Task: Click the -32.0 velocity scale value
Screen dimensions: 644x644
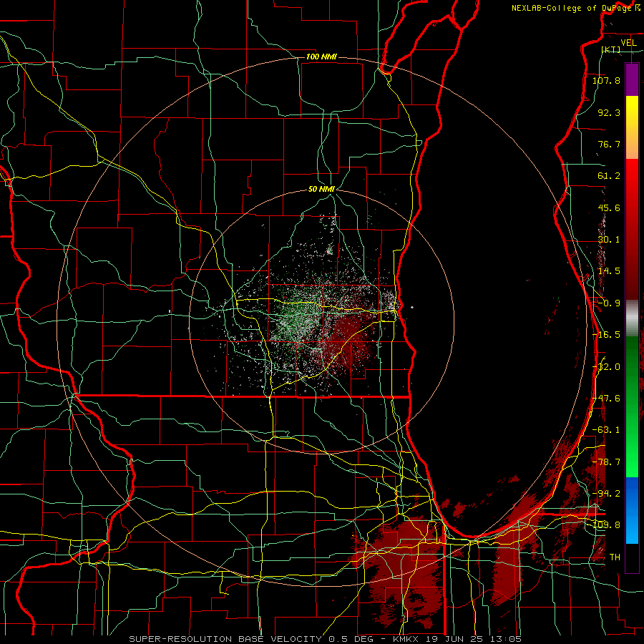Action: pos(606,367)
